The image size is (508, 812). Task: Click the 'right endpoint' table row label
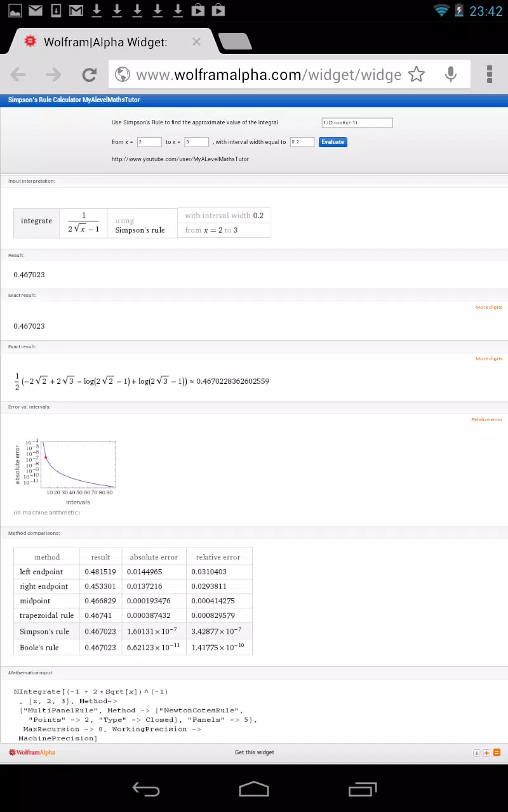pos(44,586)
